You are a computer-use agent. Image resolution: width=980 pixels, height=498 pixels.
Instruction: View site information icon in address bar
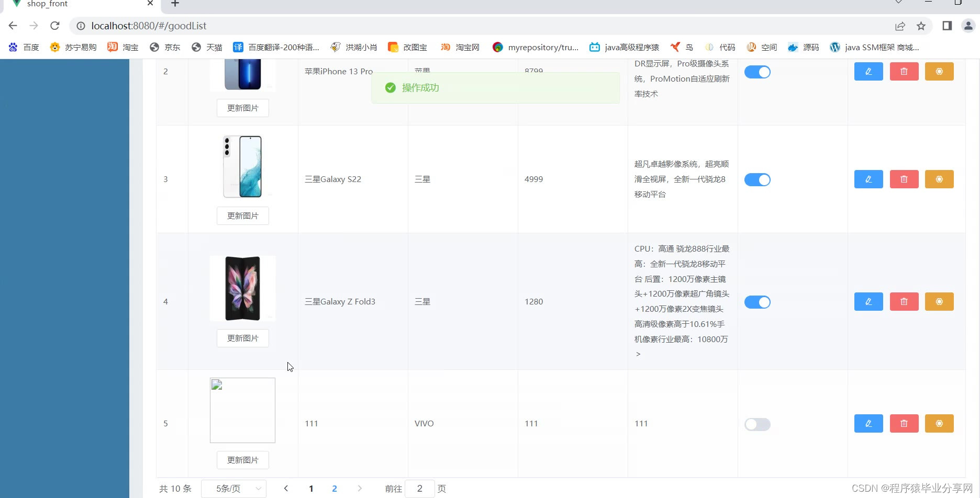click(81, 26)
